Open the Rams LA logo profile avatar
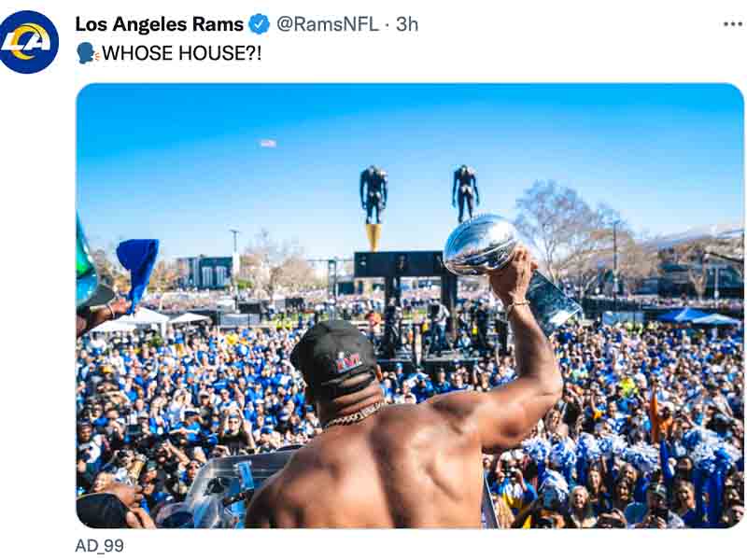Image resolution: width=747 pixels, height=560 pixels. (x=29, y=42)
